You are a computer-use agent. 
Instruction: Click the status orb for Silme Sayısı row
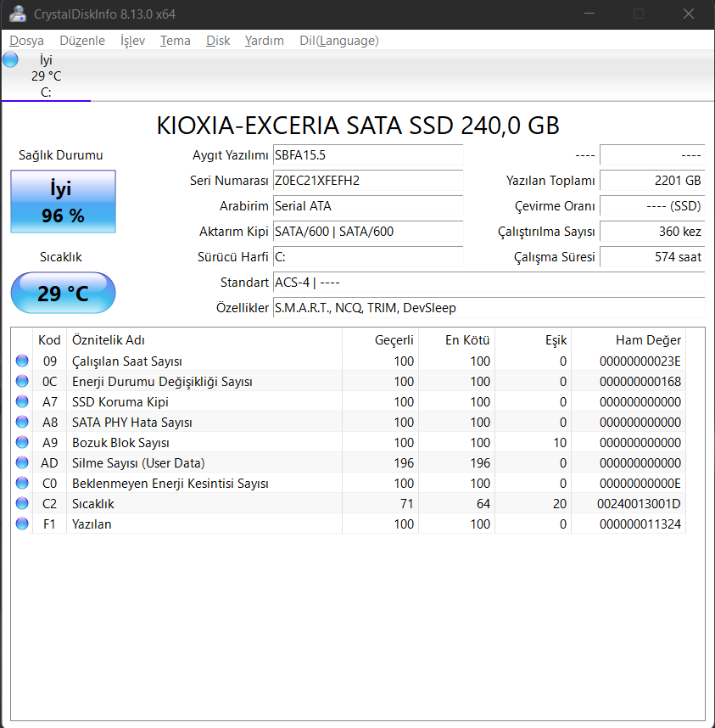[22, 463]
